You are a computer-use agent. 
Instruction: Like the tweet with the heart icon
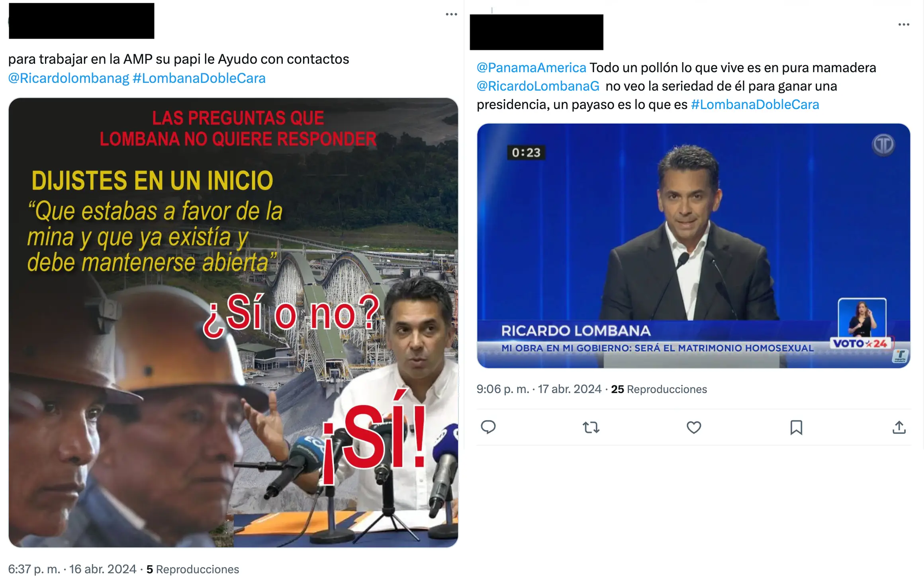click(693, 427)
